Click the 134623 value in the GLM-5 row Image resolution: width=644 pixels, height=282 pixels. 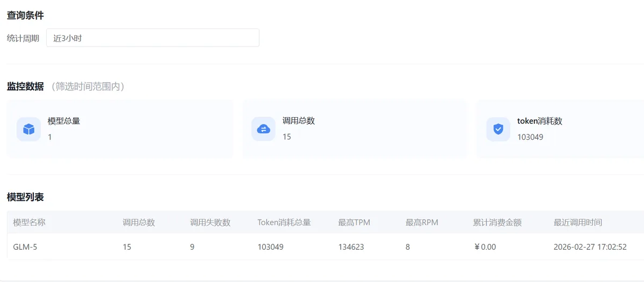point(351,247)
